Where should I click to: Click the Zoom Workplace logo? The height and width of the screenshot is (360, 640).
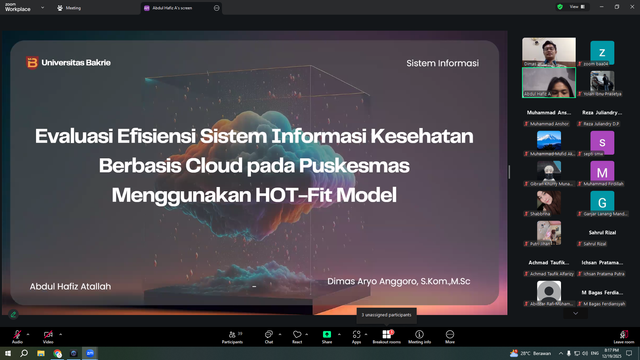[17, 7]
